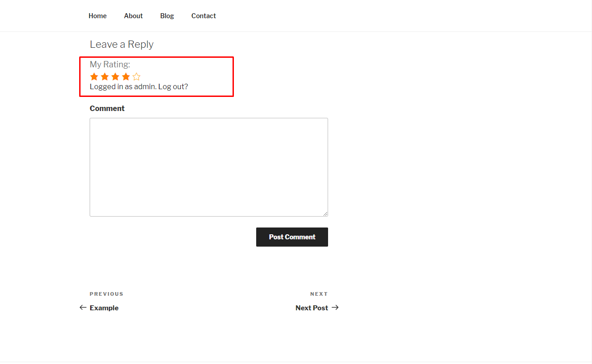Select the first rating star

click(x=94, y=76)
